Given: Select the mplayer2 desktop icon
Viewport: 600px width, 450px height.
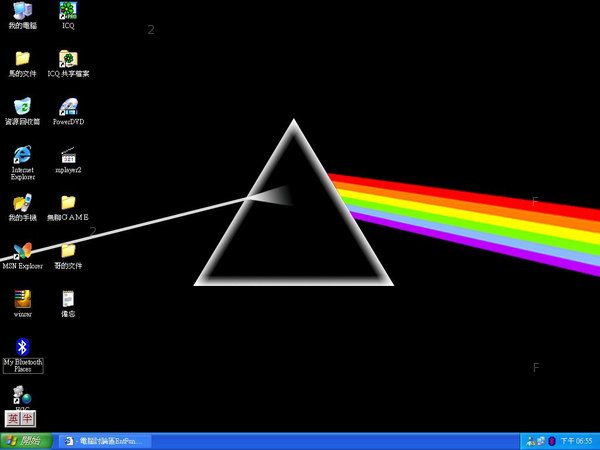Looking at the screenshot, I should click(68, 160).
